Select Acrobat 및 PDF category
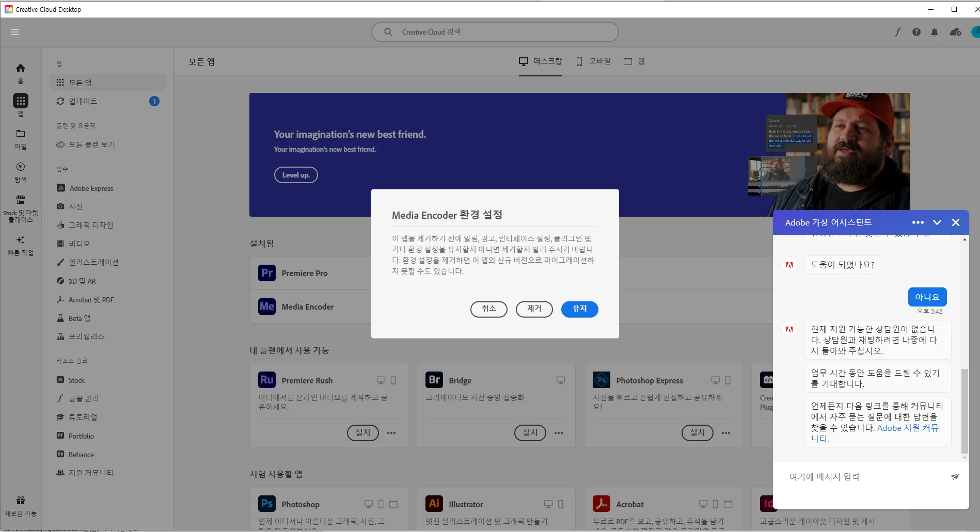 108,300
